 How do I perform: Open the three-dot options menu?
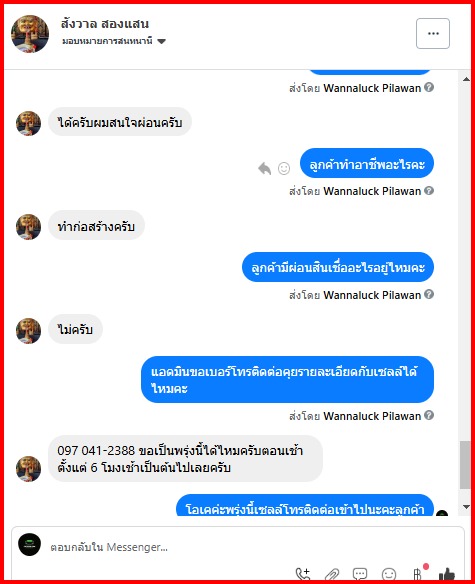pos(433,34)
